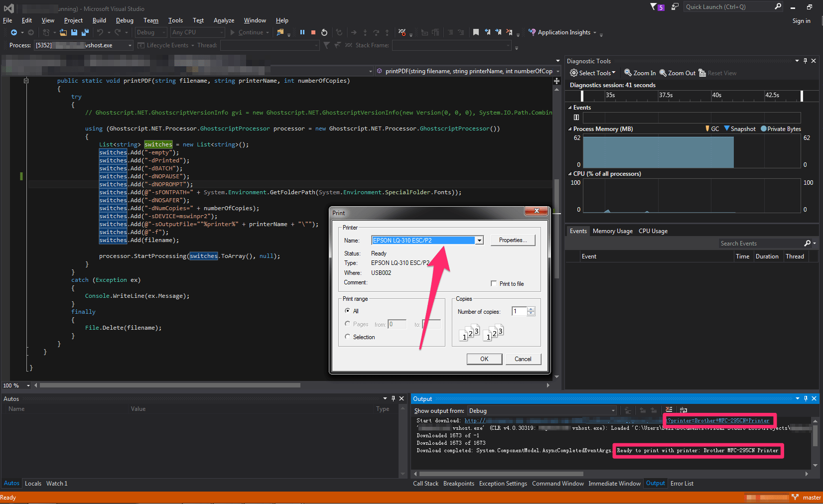The height and width of the screenshot is (504, 823).
Task: Click the Step Into arrow icon
Action: tap(365, 32)
